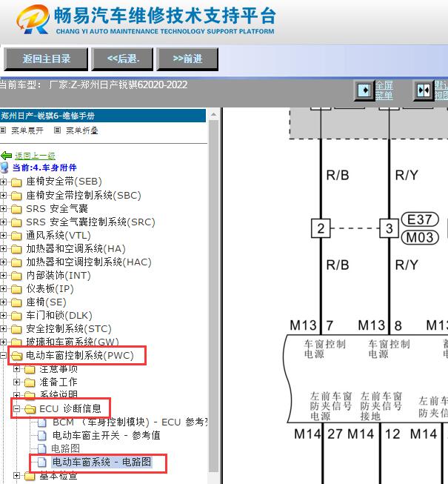
Task: Click the 全屏菜单 fullscreen icon
Action: tap(364, 90)
